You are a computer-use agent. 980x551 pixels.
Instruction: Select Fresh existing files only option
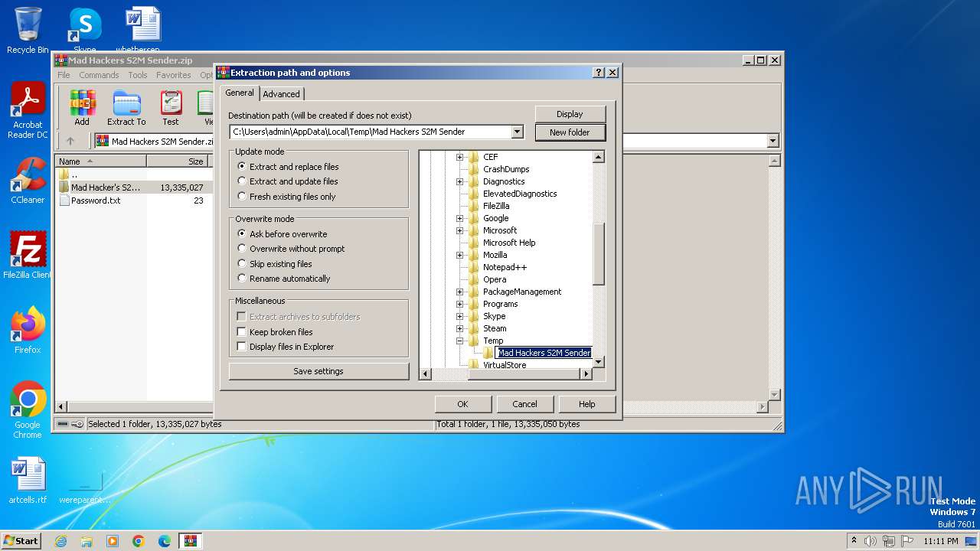(x=286, y=197)
